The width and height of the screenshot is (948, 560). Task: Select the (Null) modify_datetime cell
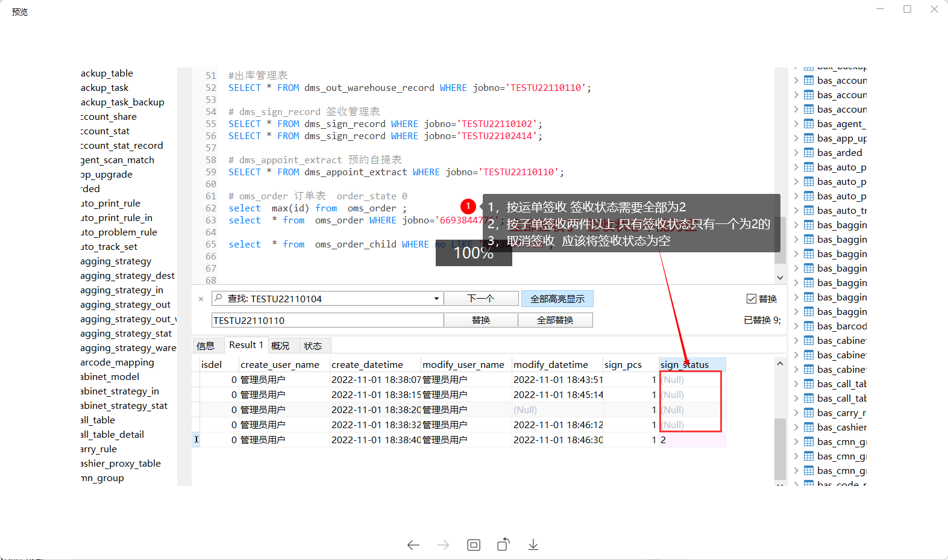coord(557,409)
